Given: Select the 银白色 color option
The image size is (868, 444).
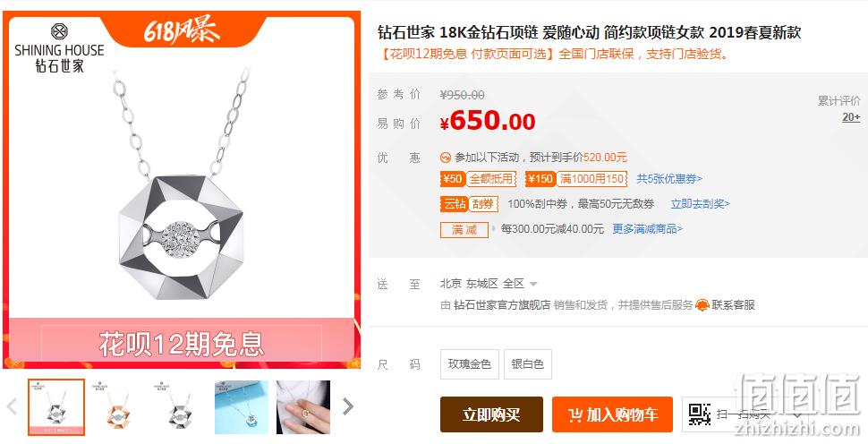Looking at the screenshot, I should tap(528, 364).
